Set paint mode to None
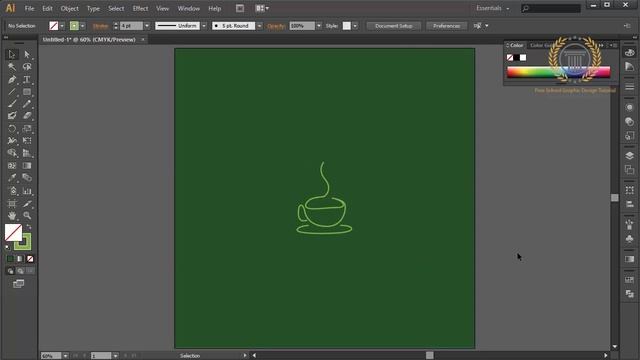Screen dimensions: 640x360 coord(30,259)
